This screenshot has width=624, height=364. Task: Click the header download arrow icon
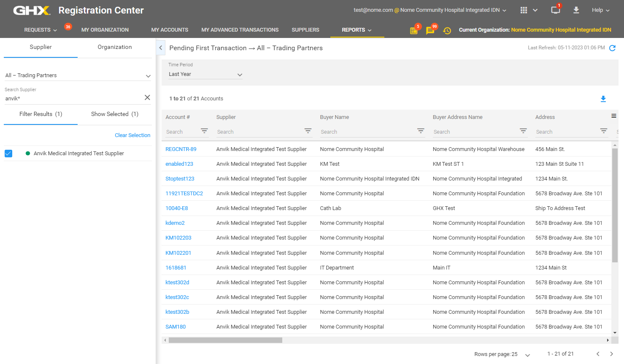coord(576,10)
